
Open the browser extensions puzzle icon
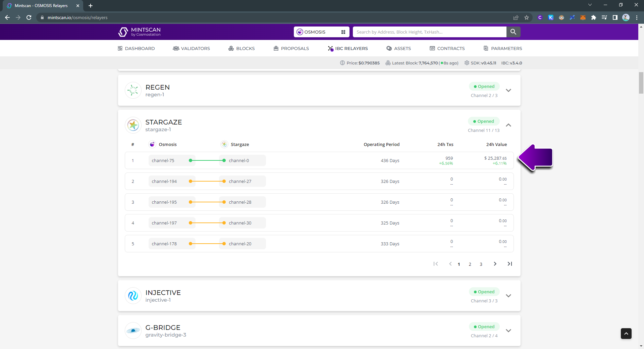pos(594,17)
